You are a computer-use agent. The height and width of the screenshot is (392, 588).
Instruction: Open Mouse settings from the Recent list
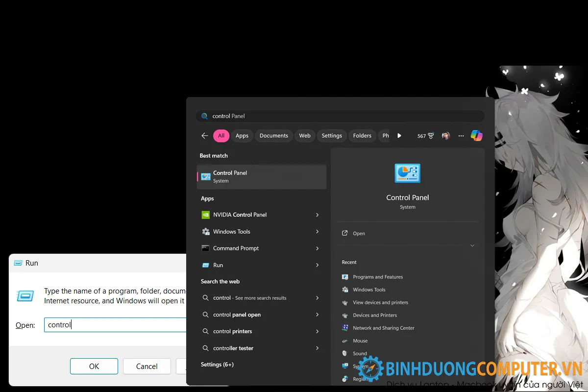pyautogui.click(x=360, y=340)
